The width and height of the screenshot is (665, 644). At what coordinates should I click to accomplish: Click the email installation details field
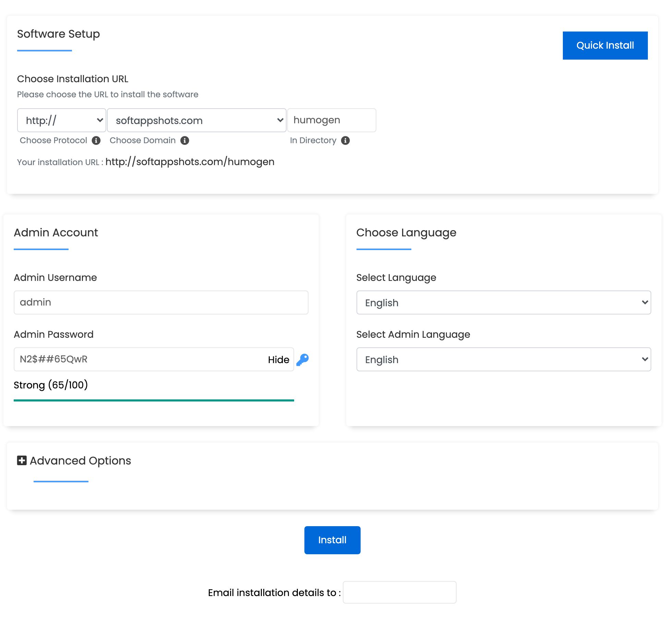click(x=399, y=592)
